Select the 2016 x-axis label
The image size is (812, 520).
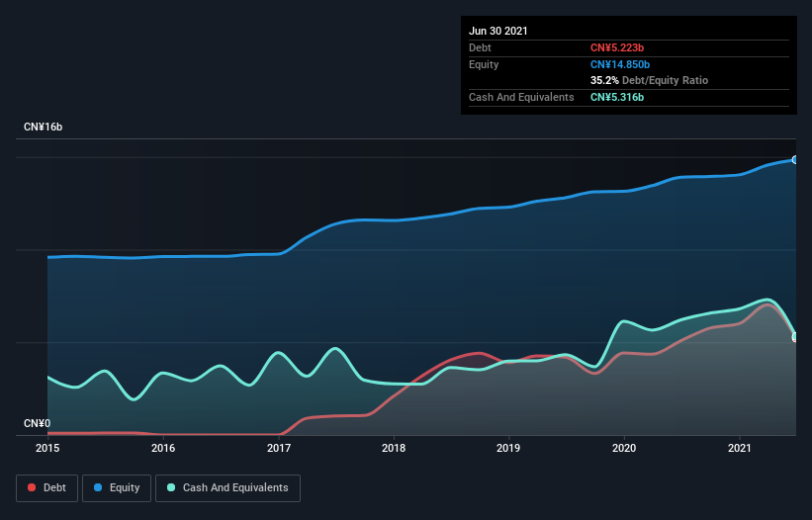[x=163, y=448]
